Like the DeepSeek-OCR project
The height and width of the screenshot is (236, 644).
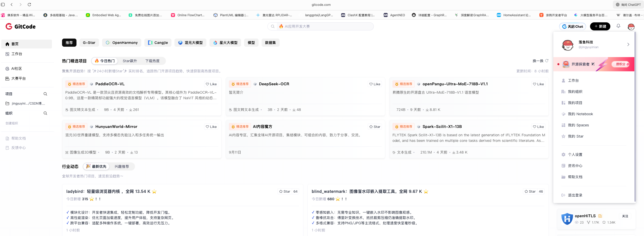[375, 84]
